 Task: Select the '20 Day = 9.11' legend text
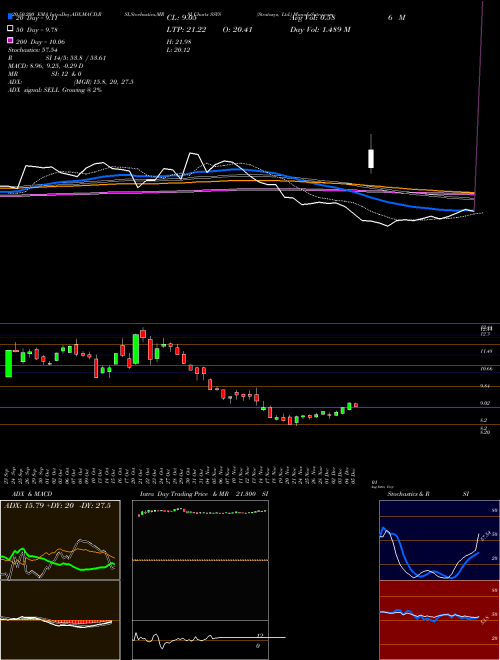(x=36, y=18)
